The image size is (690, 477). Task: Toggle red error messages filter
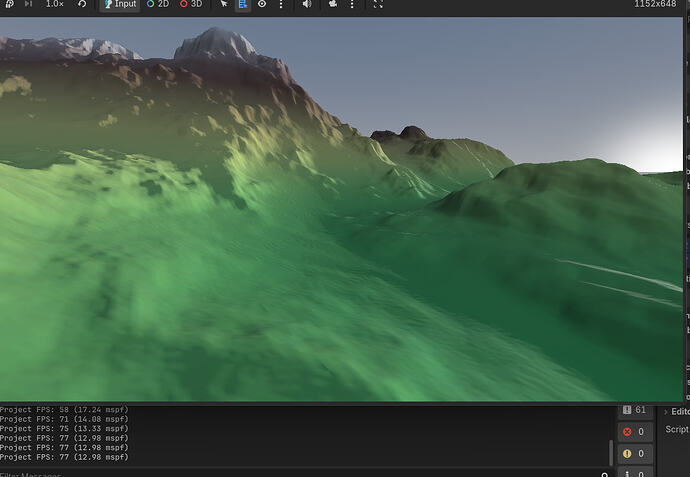tap(635, 432)
